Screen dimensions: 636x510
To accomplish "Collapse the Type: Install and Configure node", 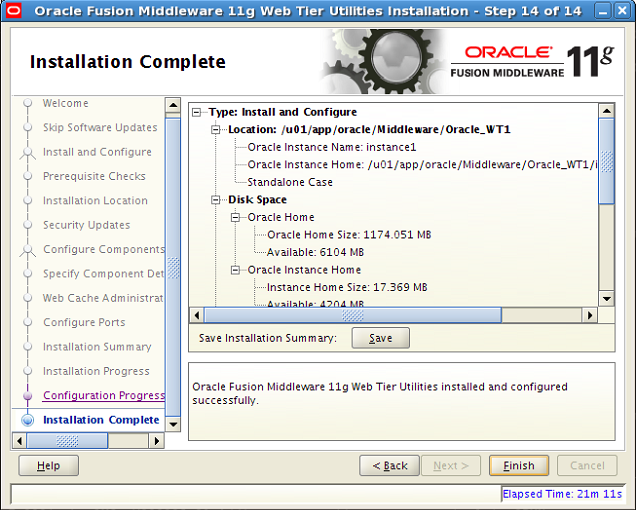I will (197, 112).
